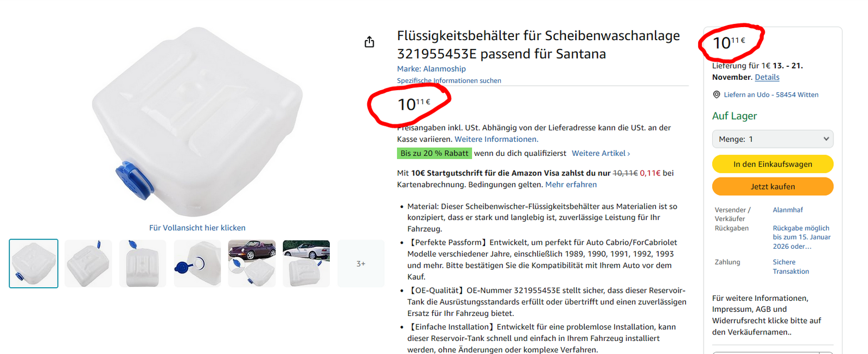
Task: Open the 3+ more images tile
Action: [361, 263]
